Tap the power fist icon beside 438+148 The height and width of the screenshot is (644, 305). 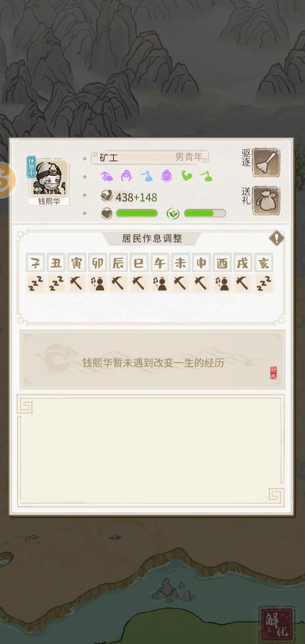click(x=107, y=196)
